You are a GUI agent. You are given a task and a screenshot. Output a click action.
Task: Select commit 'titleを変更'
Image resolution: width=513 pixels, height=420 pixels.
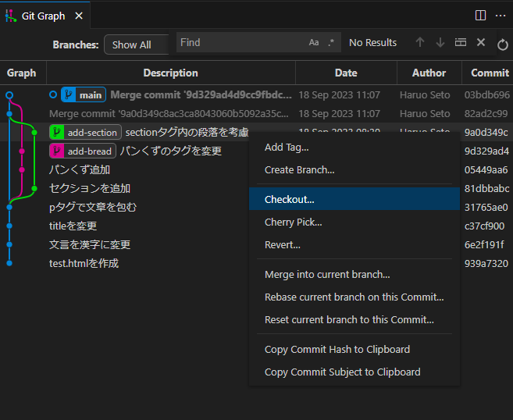point(73,226)
